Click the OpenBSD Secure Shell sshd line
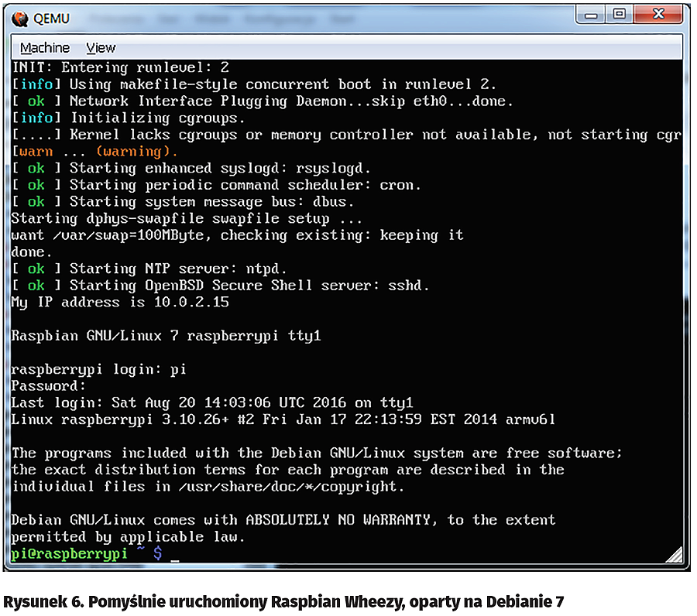 (x=220, y=286)
